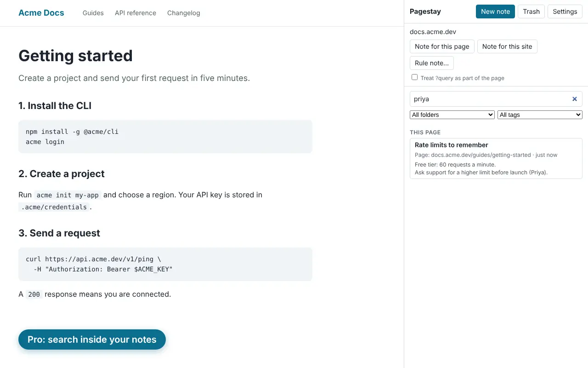
Task: Click the 2. Create a project heading
Action: click(x=62, y=174)
